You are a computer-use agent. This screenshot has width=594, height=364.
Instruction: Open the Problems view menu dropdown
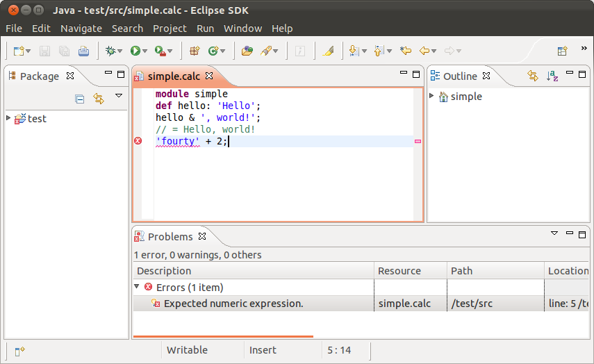(554, 234)
